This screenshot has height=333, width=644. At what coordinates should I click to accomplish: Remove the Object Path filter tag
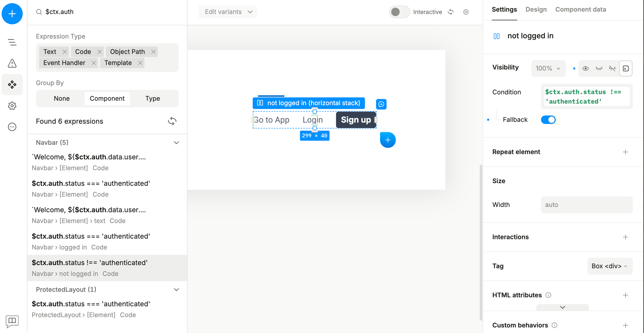point(153,52)
